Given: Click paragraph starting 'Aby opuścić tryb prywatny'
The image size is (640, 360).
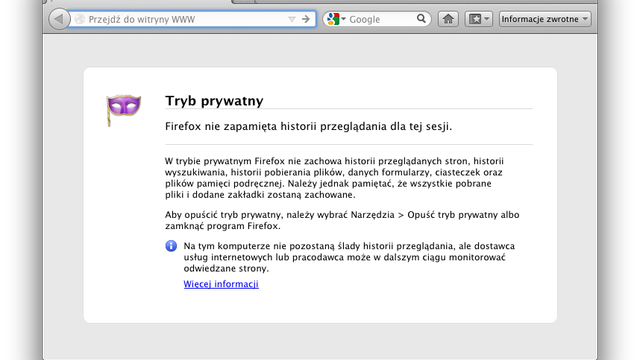Looking at the screenshot, I should point(342,220).
